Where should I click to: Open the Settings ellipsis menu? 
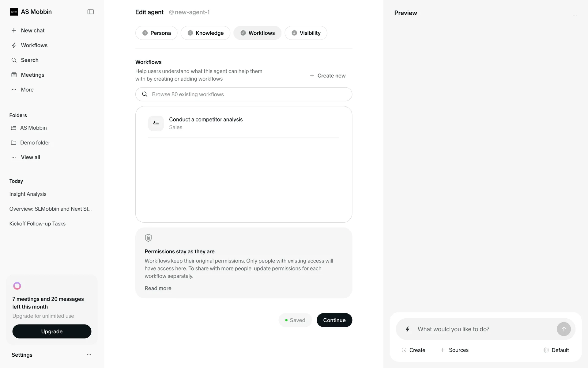[x=89, y=355]
